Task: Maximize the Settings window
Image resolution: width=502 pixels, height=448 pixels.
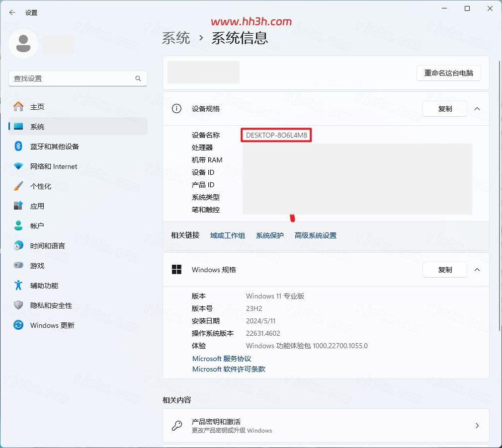Action: coord(467,8)
